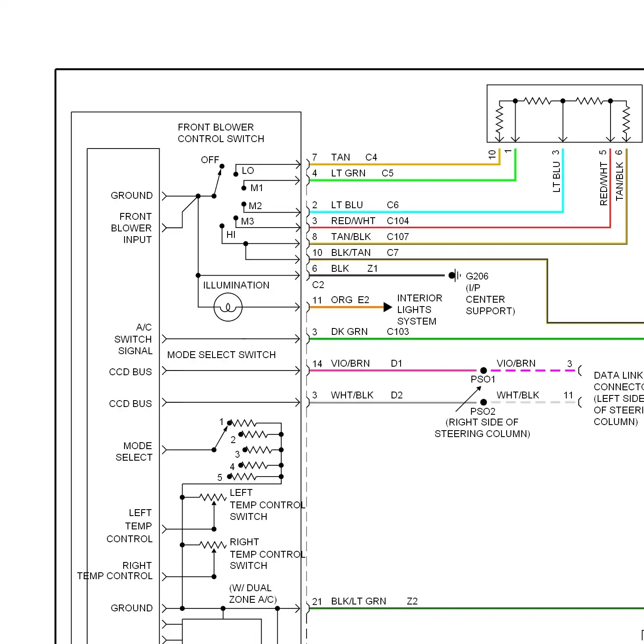Click the HI switch position label
Image resolution: width=644 pixels, height=644 pixels.
point(231,235)
